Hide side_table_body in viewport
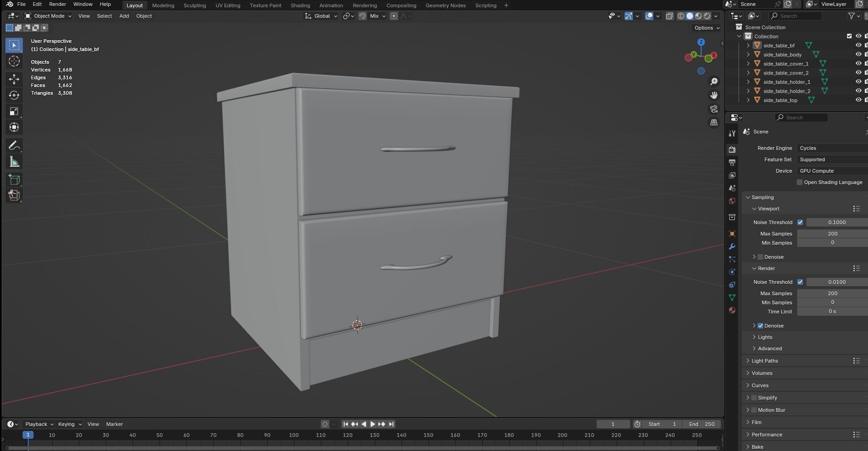Image resolution: width=868 pixels, height=451 pixels. [858, 55]
